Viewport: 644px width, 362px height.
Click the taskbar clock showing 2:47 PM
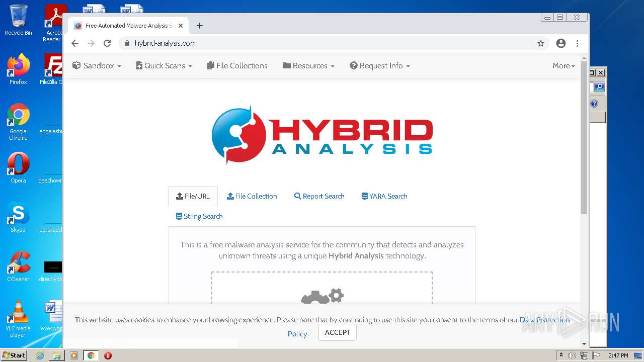tap(618, 355)
